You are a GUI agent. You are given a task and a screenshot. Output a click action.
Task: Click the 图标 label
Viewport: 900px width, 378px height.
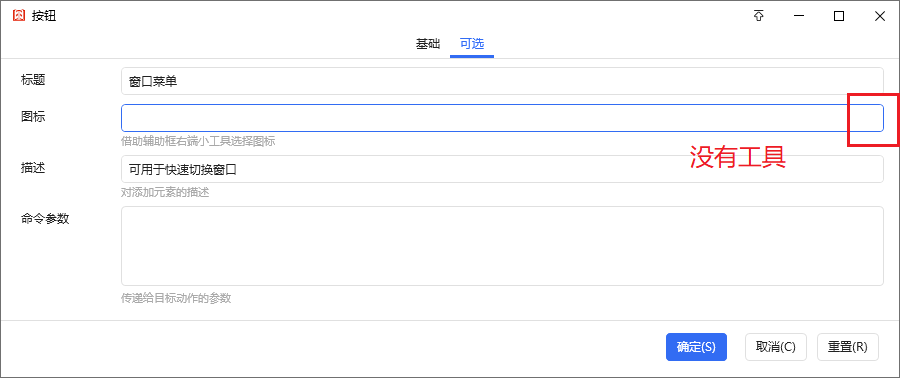pyautogui.click(x=33, y=117)
